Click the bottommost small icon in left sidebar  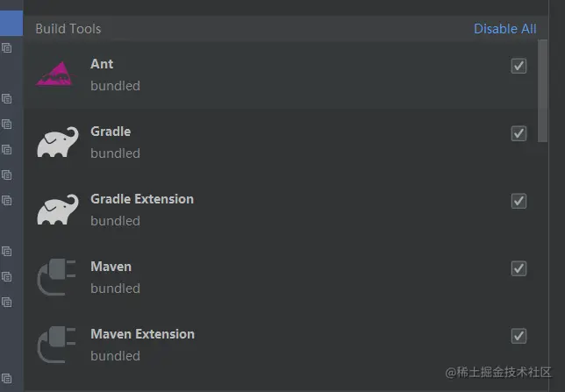[x=6, y=378]
